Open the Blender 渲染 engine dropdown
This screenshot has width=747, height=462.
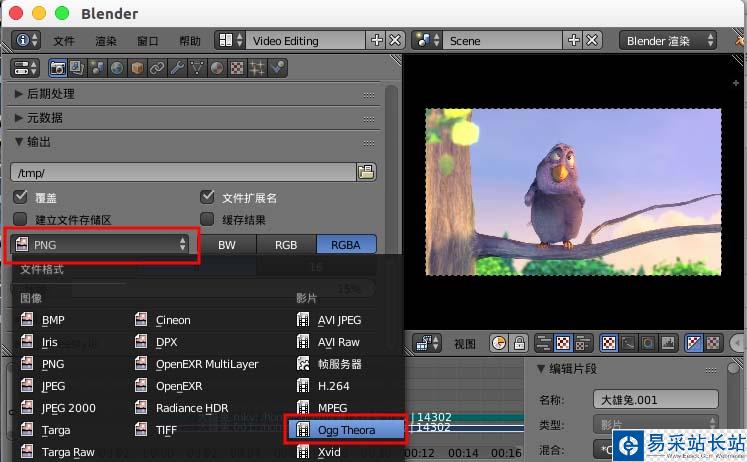[x=667, y=40]
